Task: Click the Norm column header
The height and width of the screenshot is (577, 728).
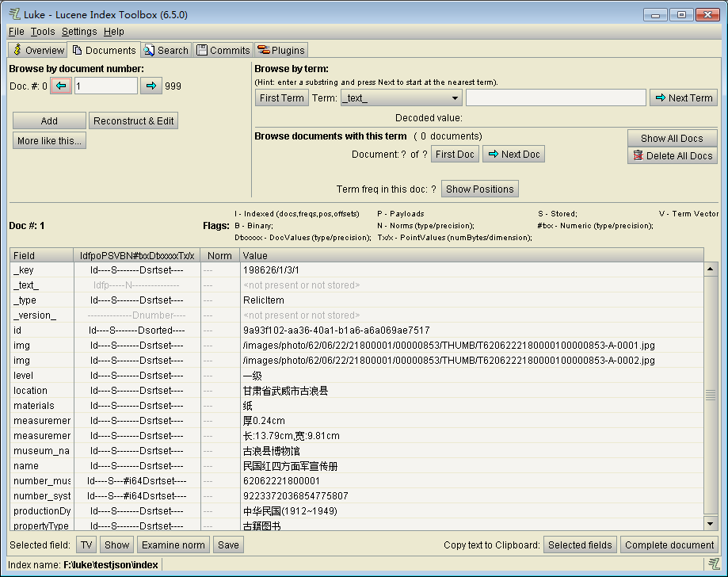Action: 220,255
